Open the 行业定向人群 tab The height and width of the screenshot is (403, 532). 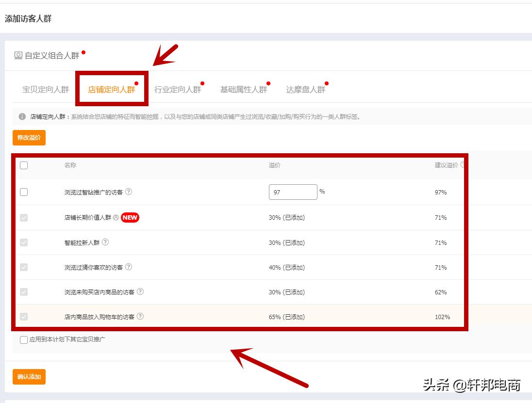pos(178,90)
